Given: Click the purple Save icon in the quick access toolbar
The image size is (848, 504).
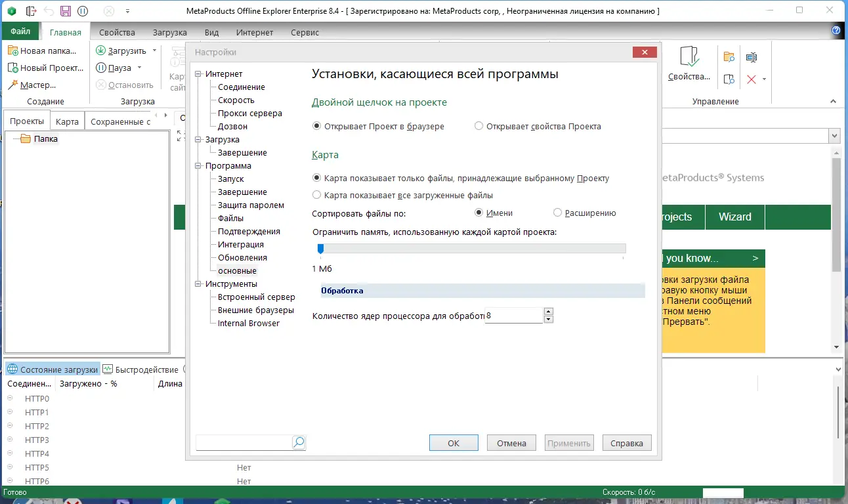Looking at the screenshot, I should 65,11.
